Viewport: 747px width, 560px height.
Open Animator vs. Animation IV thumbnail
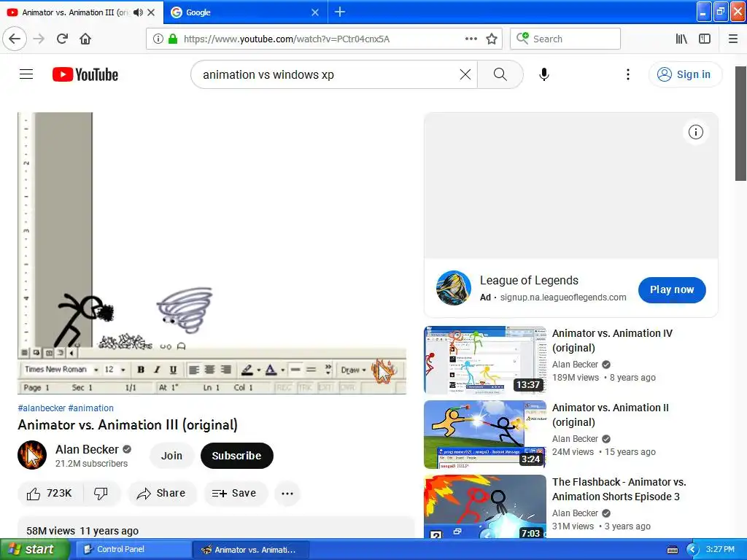click(x=485, y=360)
